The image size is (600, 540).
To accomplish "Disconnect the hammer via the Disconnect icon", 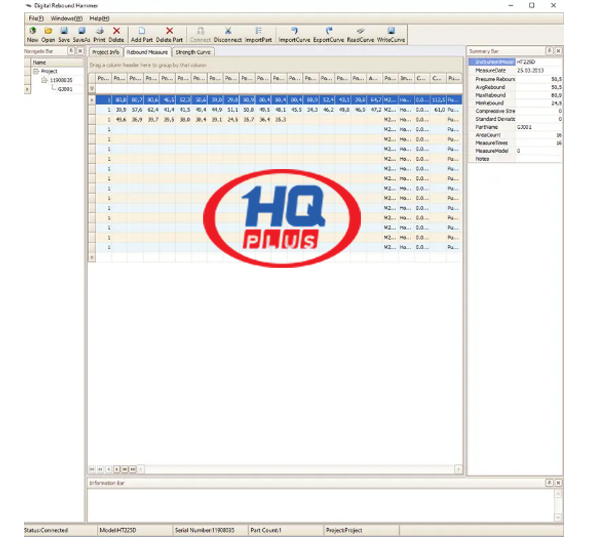I will pyautogui.click(x=228, y=35).
